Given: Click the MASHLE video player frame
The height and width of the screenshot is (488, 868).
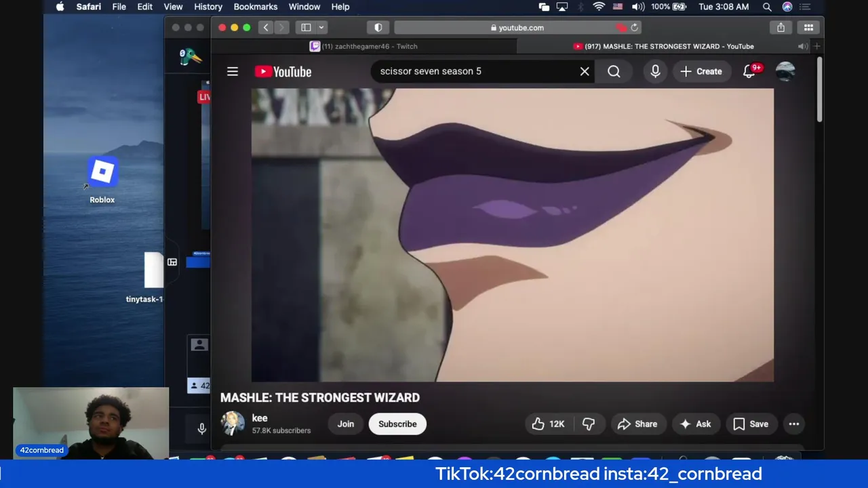Looking at the screenshot, I should click(x=513, y=235).
